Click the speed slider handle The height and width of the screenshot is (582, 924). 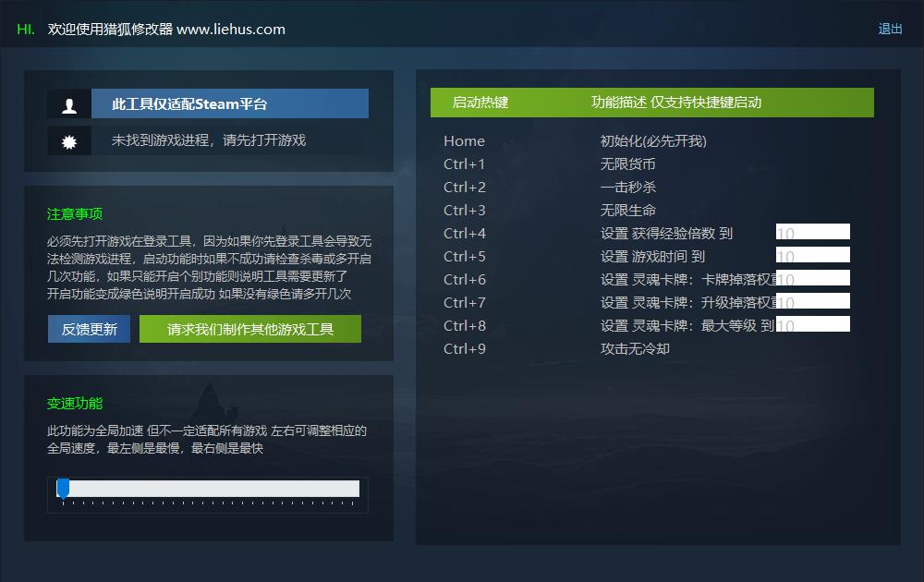coord(63,489)
